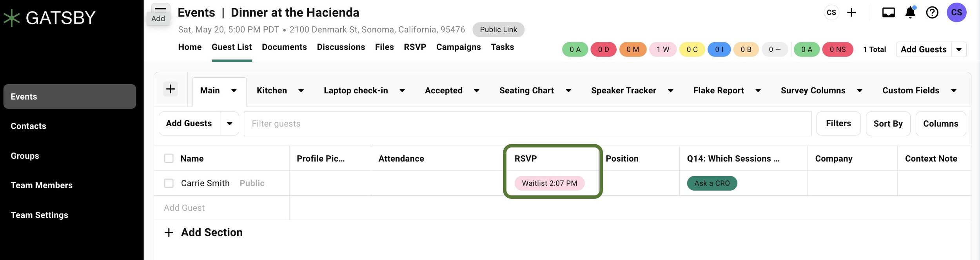Click the purple CS profile avatar

tap(956, 13)
